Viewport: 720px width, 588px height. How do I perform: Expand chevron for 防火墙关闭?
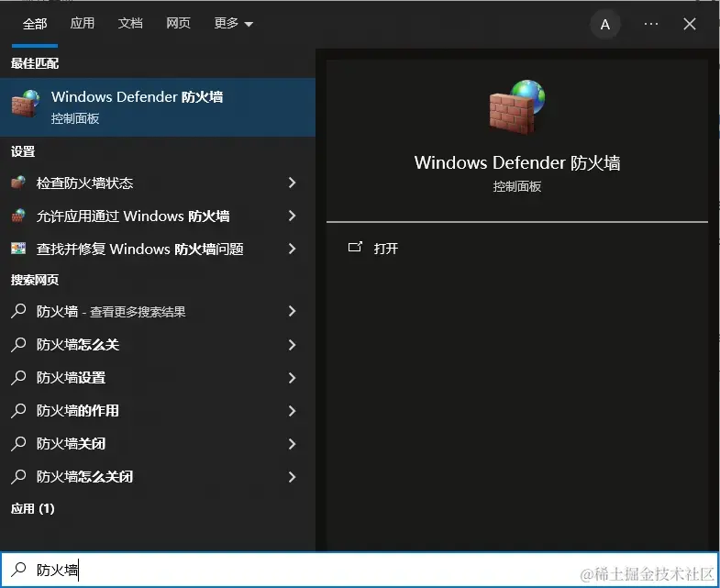(x=292, y=444)
